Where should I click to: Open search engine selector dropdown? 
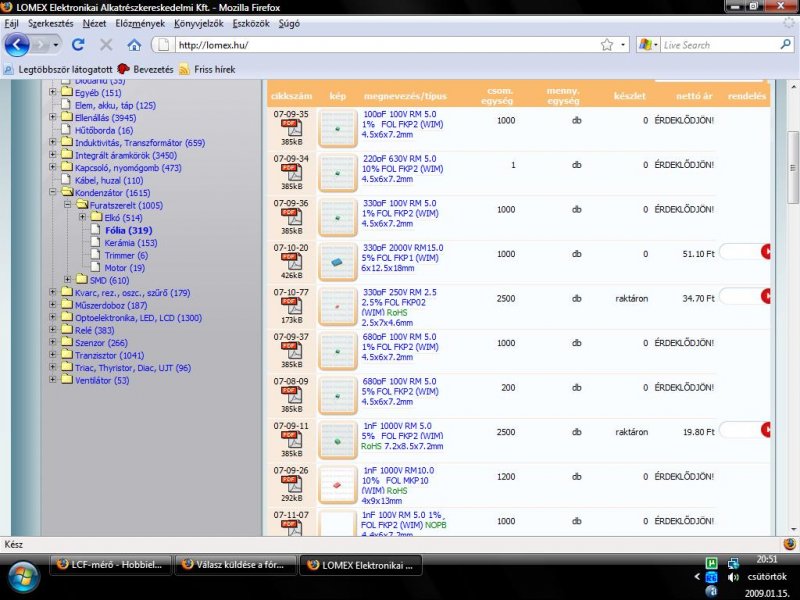[656, 45]
